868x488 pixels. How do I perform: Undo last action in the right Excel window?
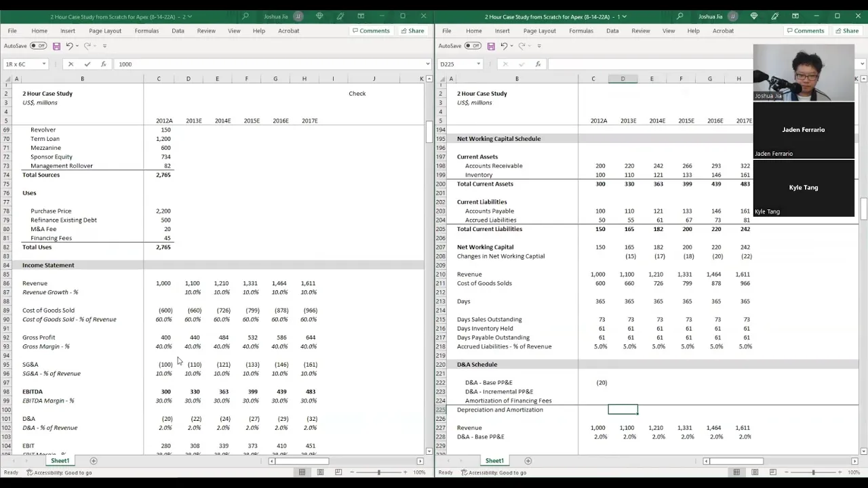[503, 46]
